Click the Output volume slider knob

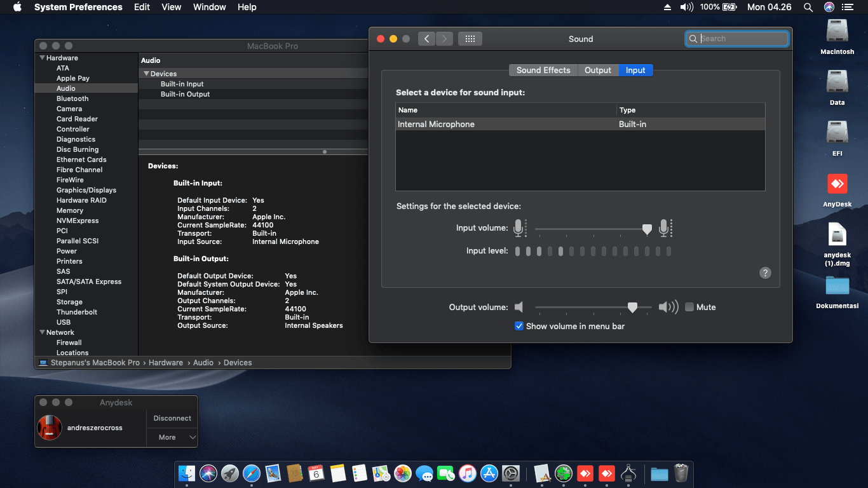[x=632, y=308]
